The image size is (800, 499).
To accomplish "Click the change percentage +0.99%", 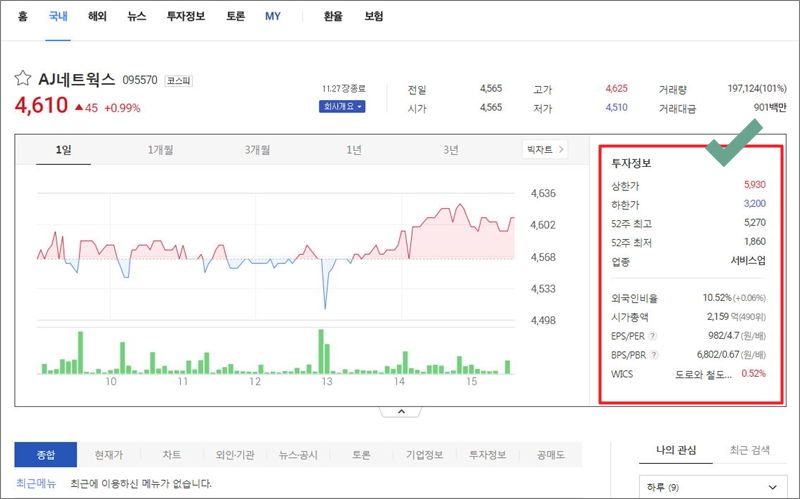I will [x=122, y=108].
